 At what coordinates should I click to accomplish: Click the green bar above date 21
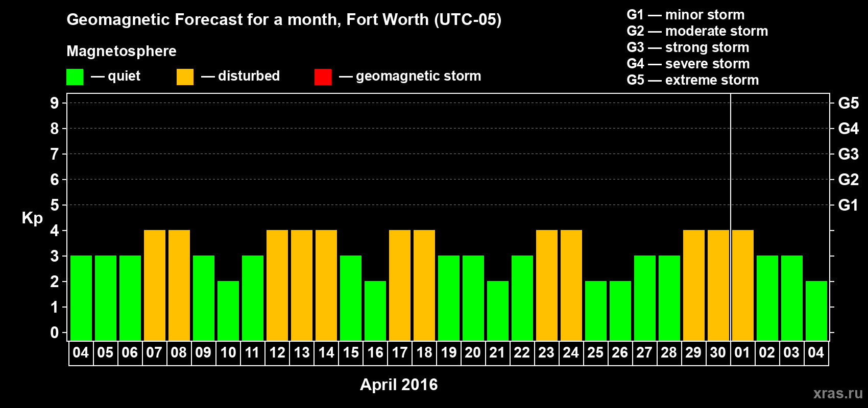tap(498, 311)
